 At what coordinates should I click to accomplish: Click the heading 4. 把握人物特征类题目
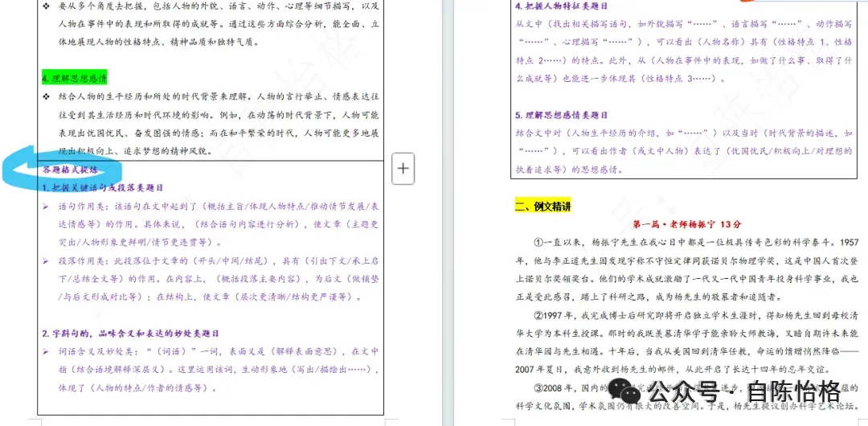coord(561,6)
